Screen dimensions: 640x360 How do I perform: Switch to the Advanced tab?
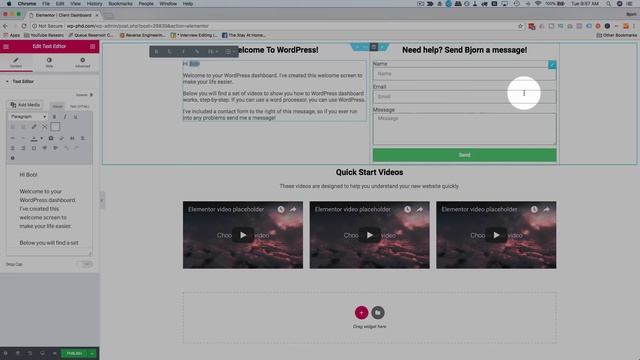82,62
